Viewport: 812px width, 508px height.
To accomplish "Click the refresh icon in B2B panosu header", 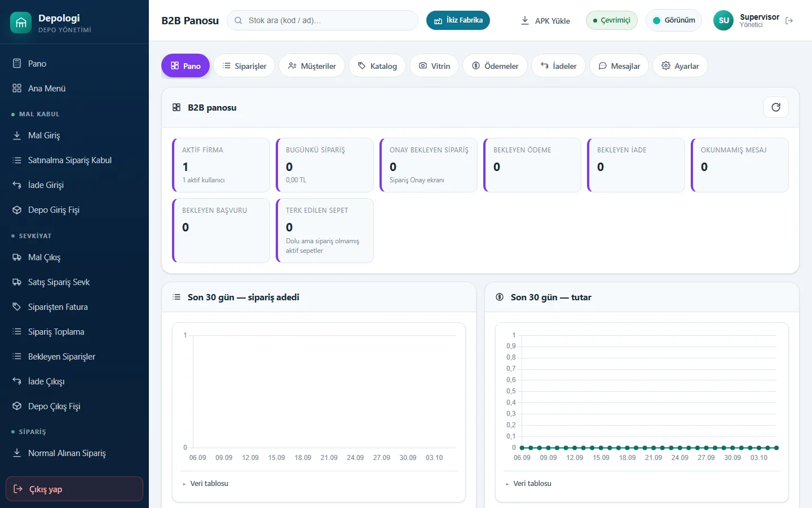I will (776, 107).
